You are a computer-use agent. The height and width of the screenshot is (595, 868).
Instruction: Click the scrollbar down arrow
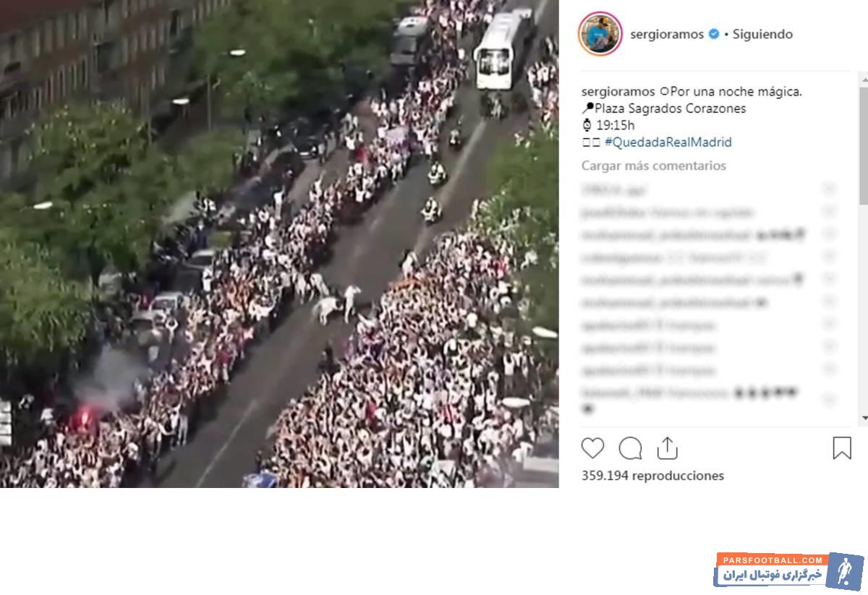(864, 419)
